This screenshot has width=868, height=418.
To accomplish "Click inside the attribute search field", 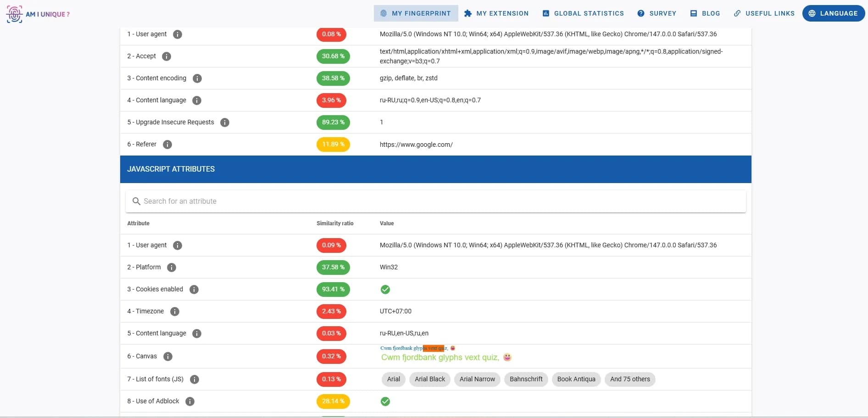I will pos(321,201).
